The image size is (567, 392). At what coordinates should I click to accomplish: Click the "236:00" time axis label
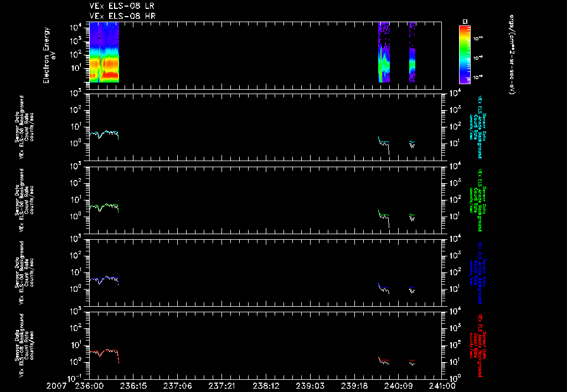(89, 386)
